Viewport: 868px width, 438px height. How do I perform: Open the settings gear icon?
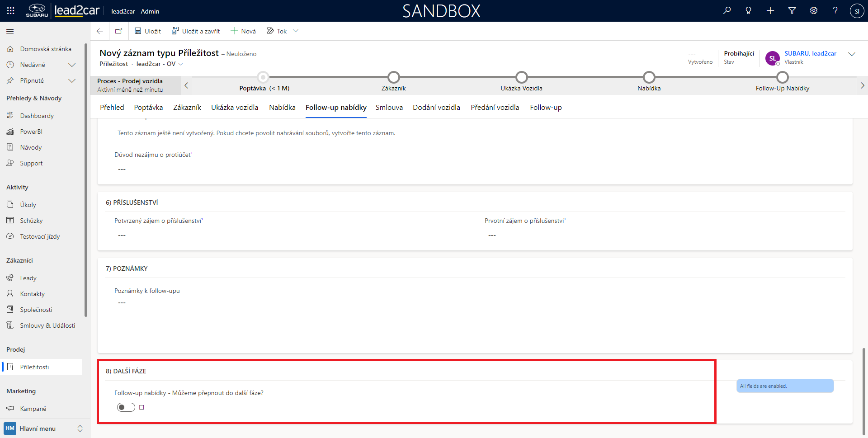pos(814,11)
